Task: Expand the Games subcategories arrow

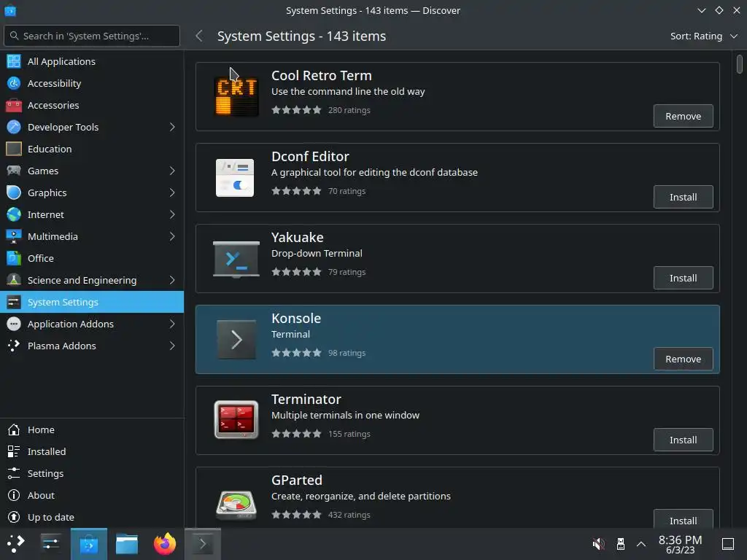Action: [x=172, y=171]
